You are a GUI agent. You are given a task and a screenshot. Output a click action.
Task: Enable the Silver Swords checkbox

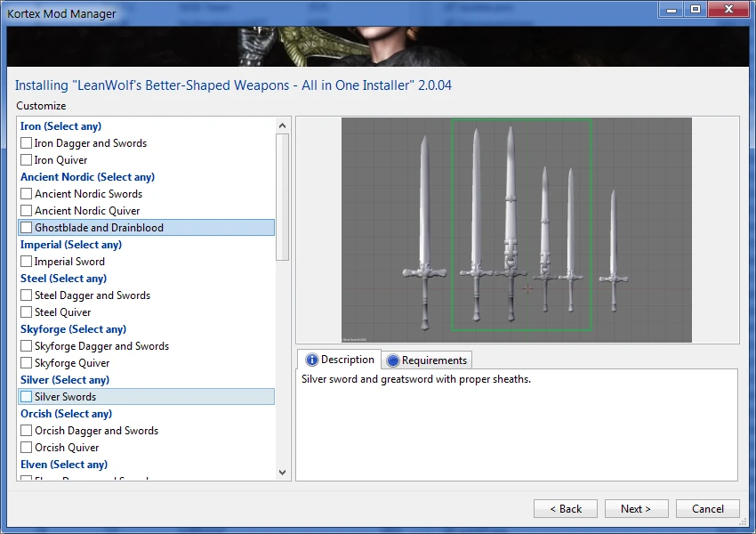27,397
